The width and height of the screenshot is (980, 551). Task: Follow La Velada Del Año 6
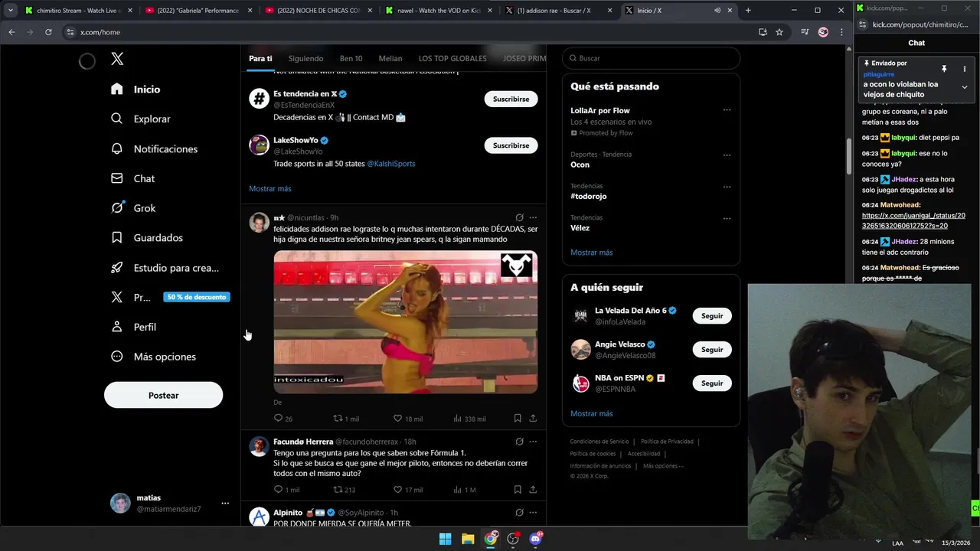click(x=712, y=316)
